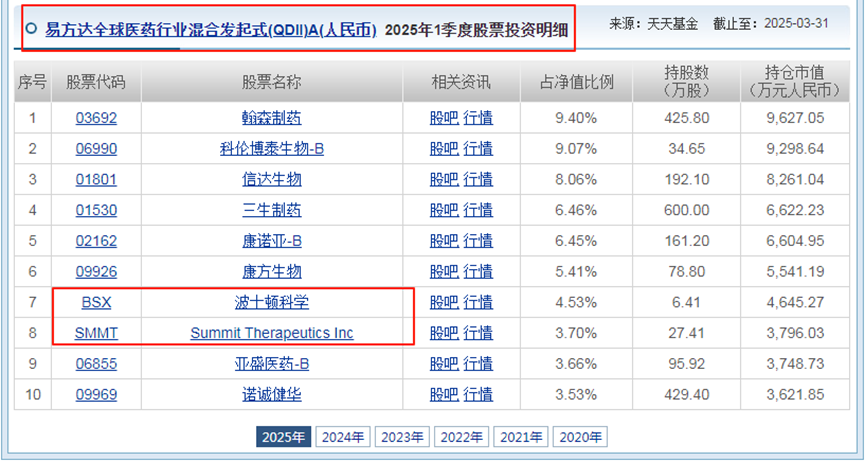
Task: Open 股吧 for 康方生物 row
Action: [x=444, y=272]
